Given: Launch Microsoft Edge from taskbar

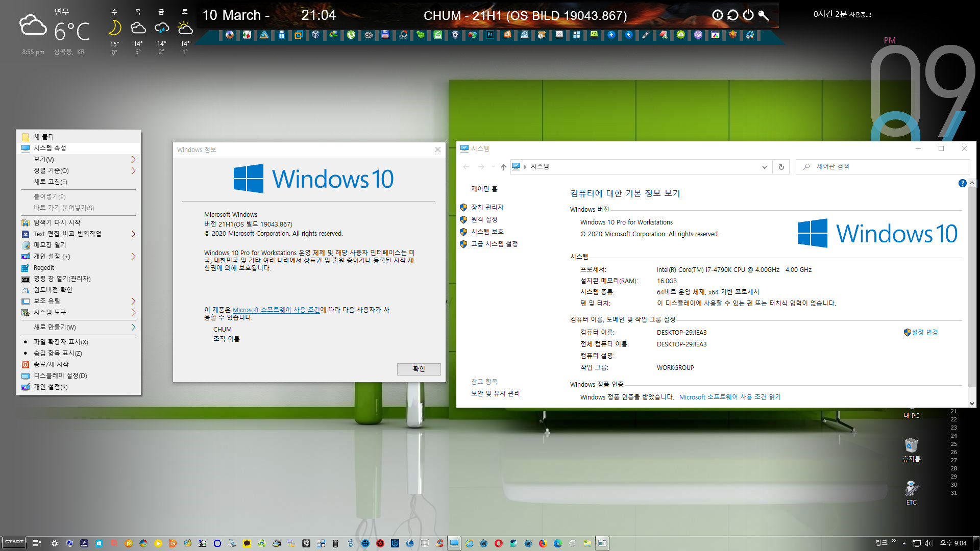Looking at the screenshot, I should (x=557, y=543).
